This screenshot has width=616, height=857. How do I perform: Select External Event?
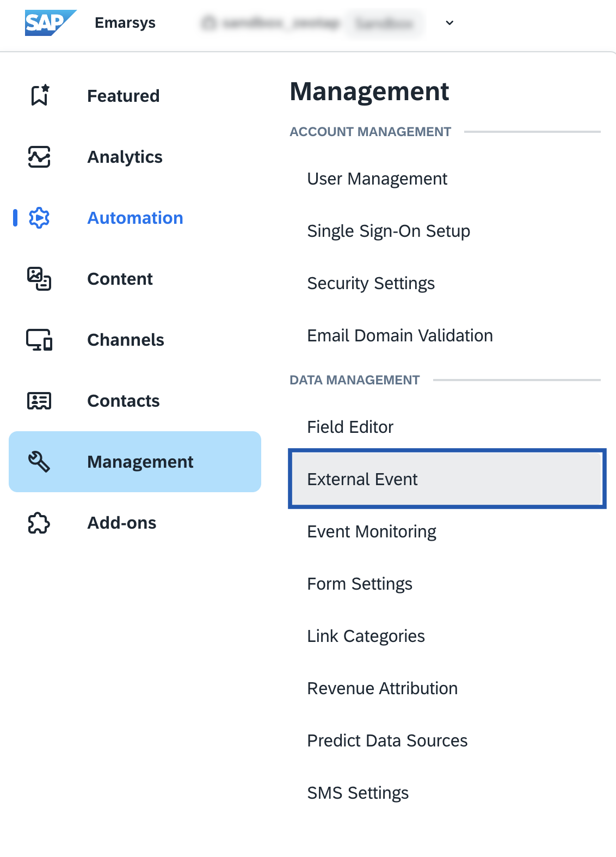447,479
